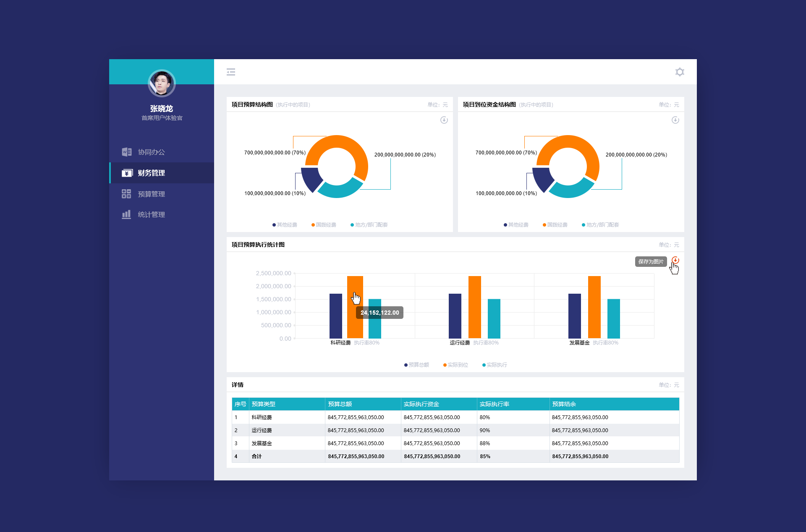The height and width of the screenshot is (532, 806).
Task: Open the 统计管理 menu item
Action: coord(162,214)
